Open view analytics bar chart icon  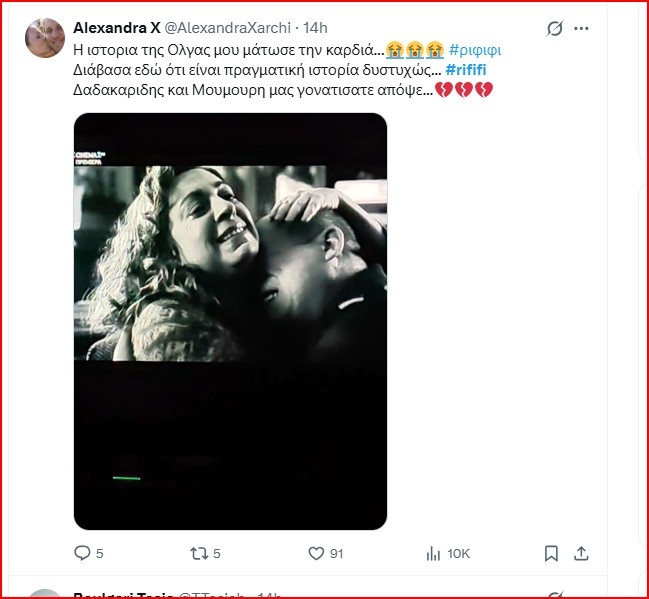tap(434, 553)
